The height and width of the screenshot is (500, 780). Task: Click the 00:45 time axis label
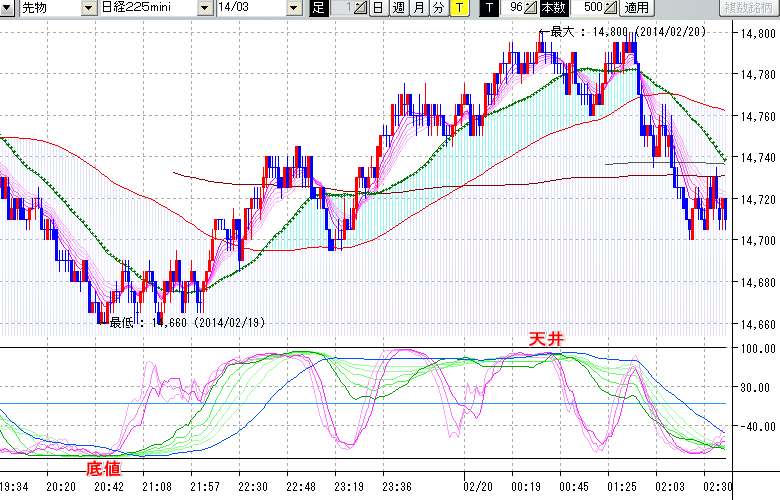click(x=574, y=487)
